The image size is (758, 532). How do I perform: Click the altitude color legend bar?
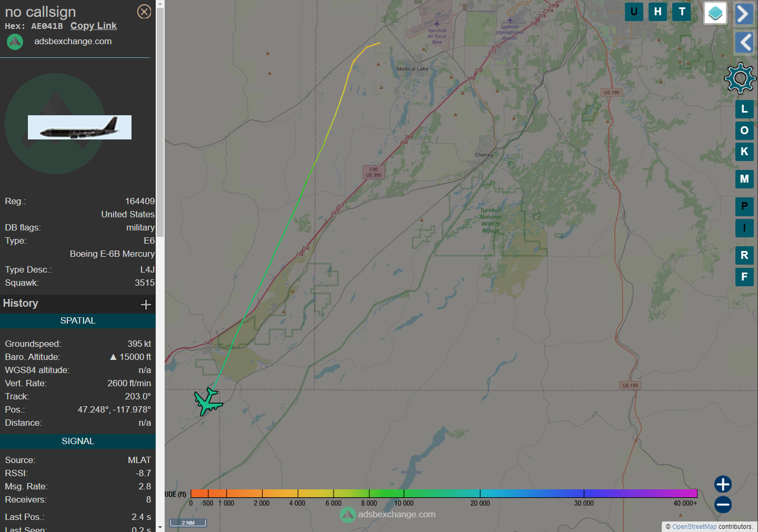(x=443, y=493)
